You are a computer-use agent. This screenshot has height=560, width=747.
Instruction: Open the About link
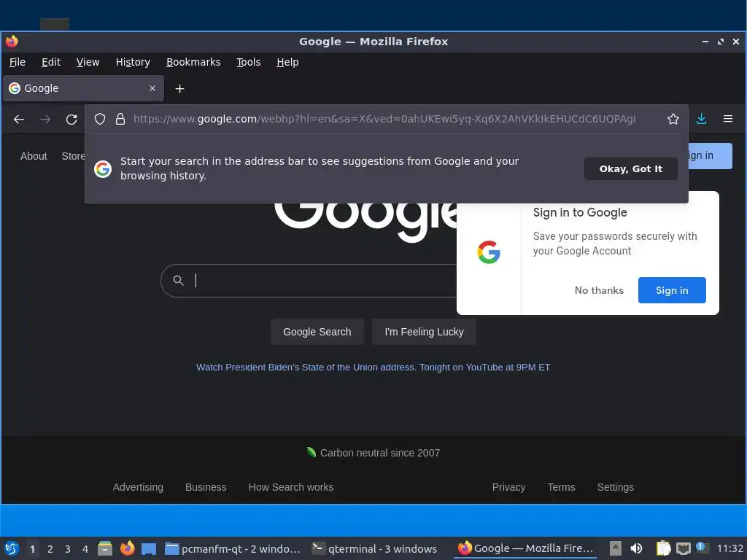(x=34, y=156)
